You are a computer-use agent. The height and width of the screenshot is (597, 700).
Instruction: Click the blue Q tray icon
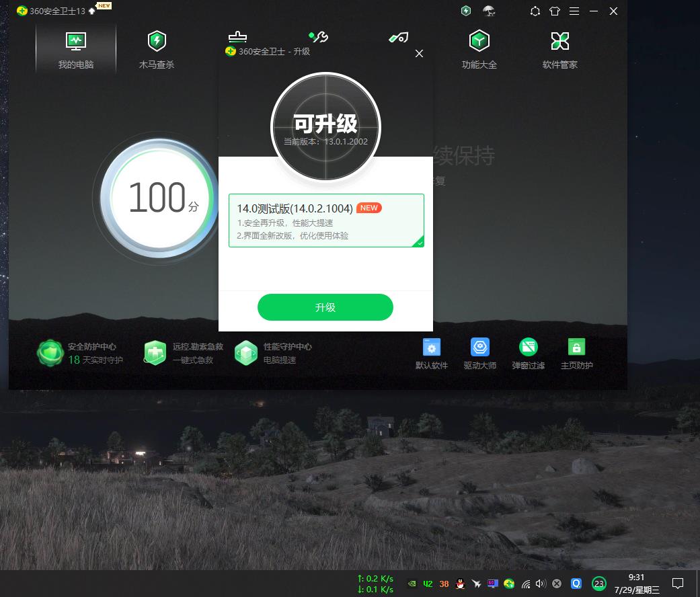pyautogui.click(x=576, y=584)
